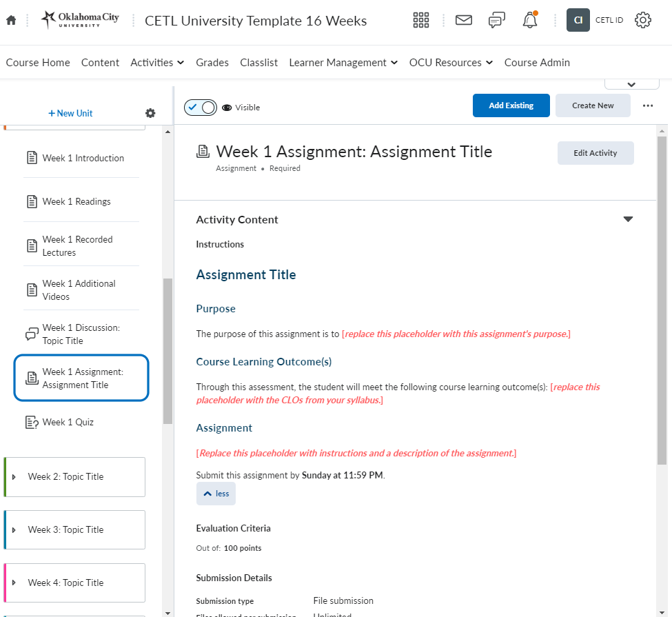Screen dimensions: 672x617
Task: Open the update alerts bell icon
Action: (529, 21)
